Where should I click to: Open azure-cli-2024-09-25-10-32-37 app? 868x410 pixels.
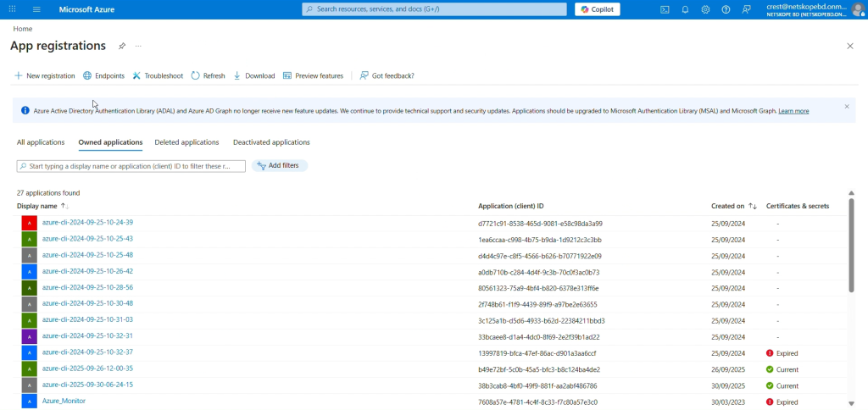point(87,352)
